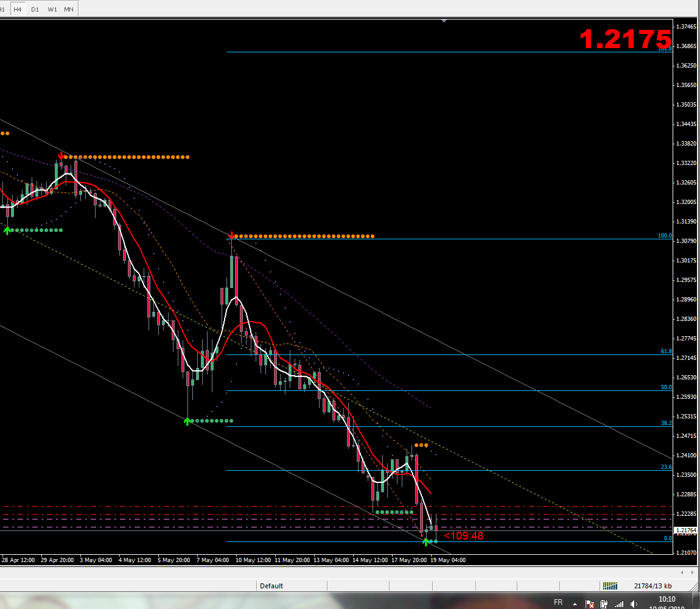Select the 61.8 Fibonacci level label

[666, 351]
